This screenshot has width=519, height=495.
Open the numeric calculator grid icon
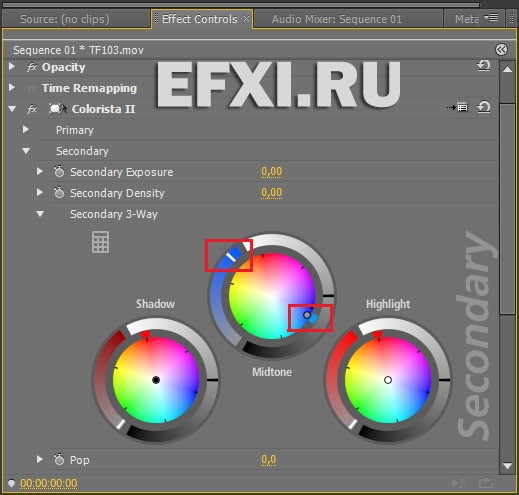[x=100, y=242]
